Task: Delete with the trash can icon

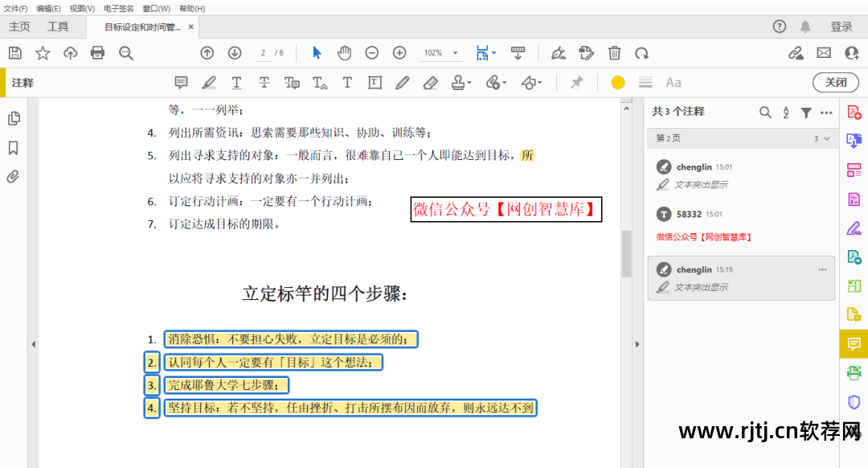Action: [x=615, y=53]
